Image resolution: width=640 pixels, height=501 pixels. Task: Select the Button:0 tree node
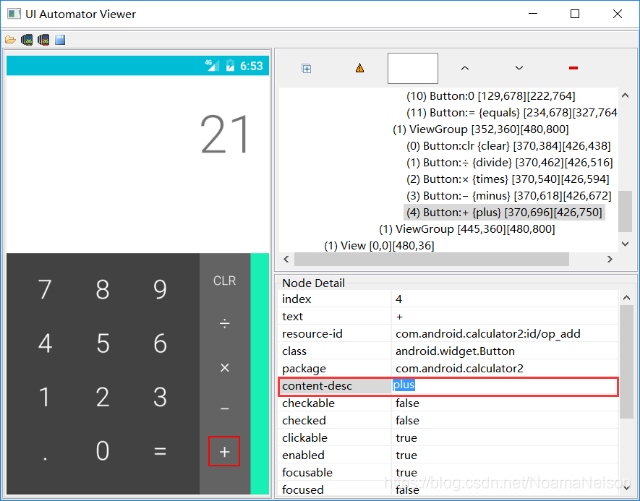pos(491,96)
